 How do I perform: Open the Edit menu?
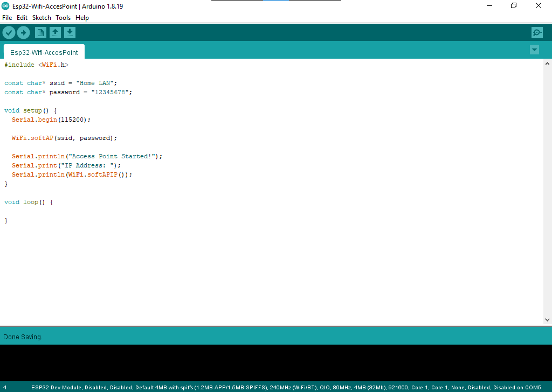pos(22,18)
